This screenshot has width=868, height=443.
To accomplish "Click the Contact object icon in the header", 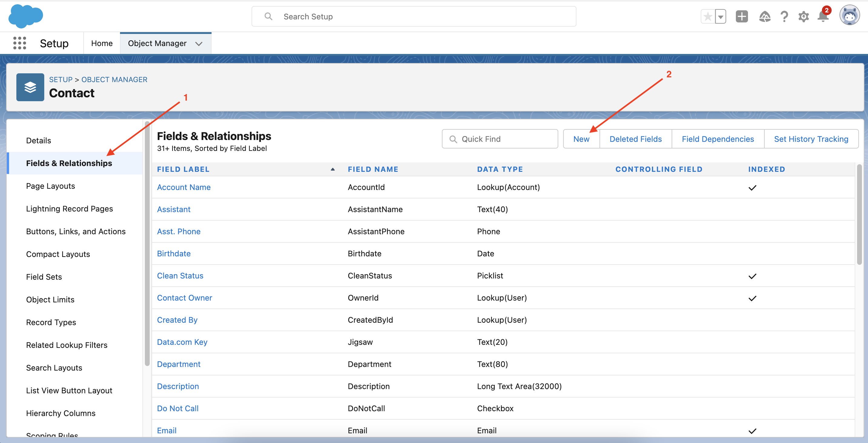I will tap(30, 87).
